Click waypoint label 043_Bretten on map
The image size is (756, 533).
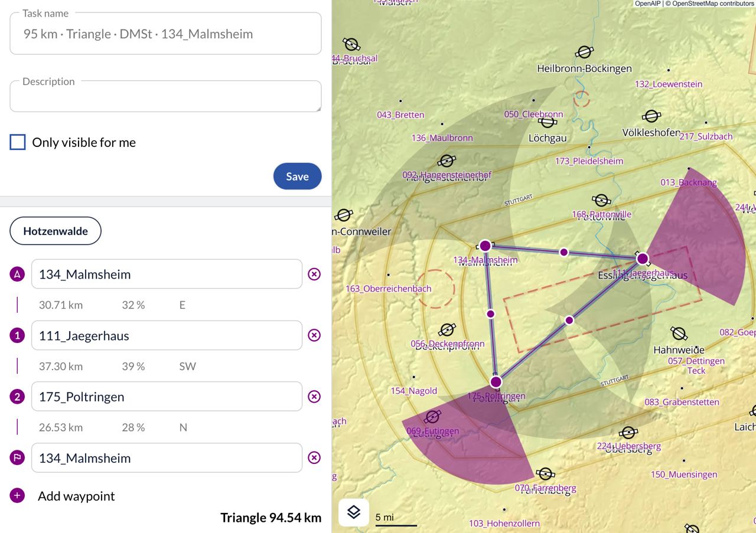[400, 115]
